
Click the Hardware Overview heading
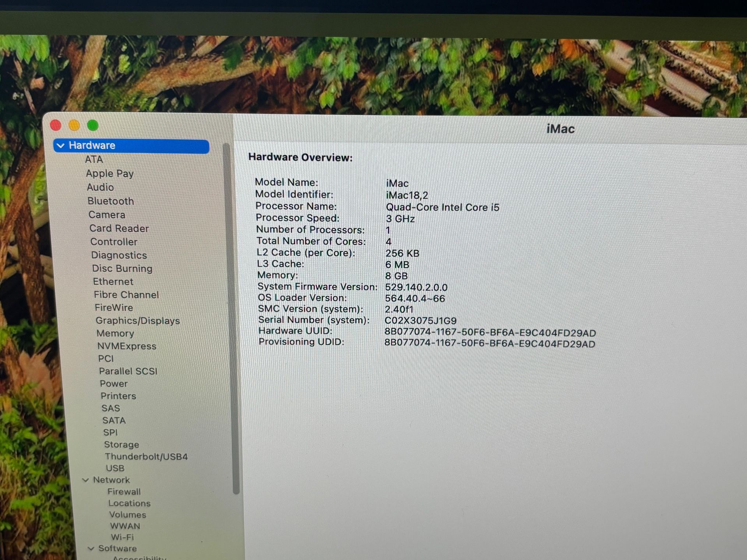coord(300,157)
